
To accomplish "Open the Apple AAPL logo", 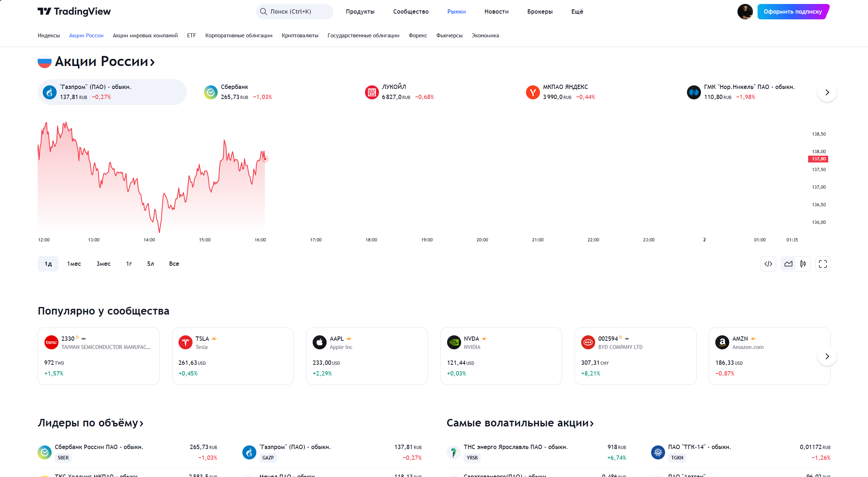I will (x=319, y=343).
